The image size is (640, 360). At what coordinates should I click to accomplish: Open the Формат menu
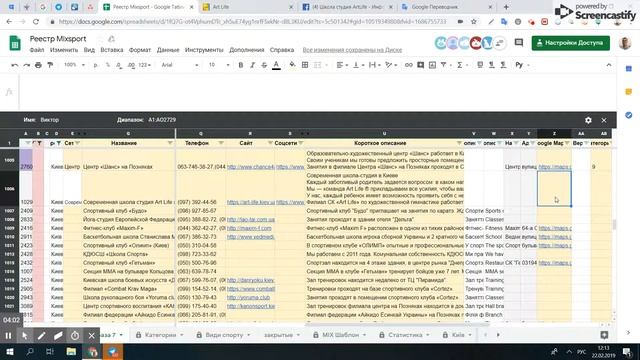[x=140, y=50]
